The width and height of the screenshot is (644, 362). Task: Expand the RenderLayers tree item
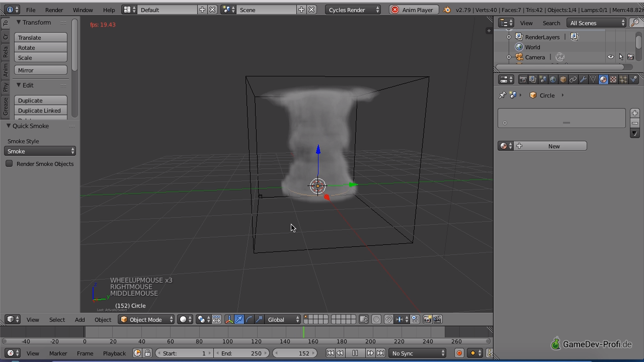[x=509, y=37]
